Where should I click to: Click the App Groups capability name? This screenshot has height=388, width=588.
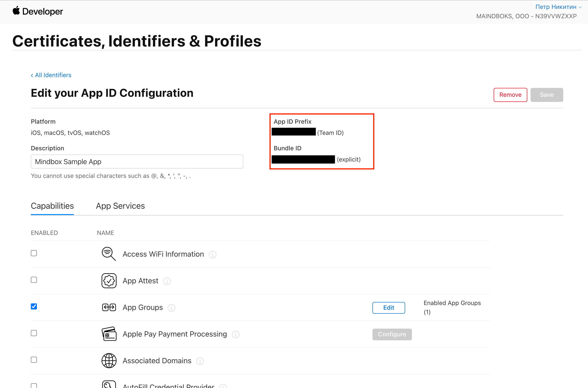click(x=143, y=307)
